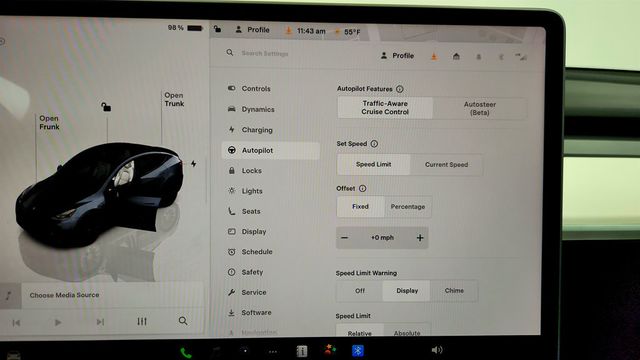Open the Display settings
Viewport: 640px width, 360px height.
(247, 231)
